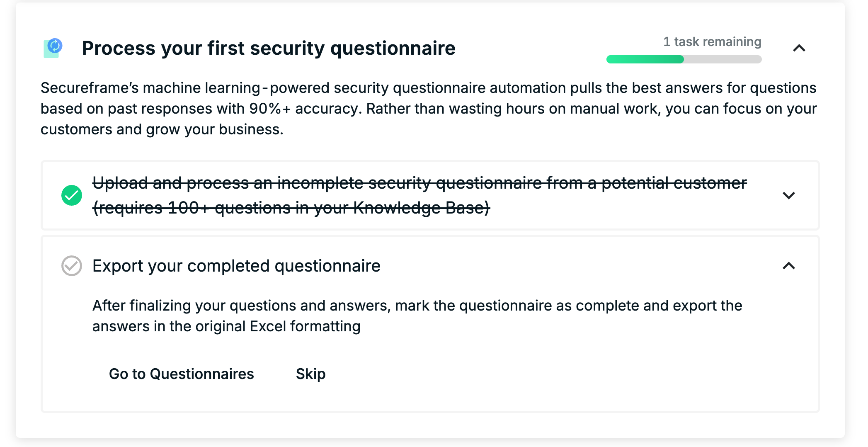The height and width of the screenshot is (447, 868).
Task: Click the 'Export your completed questionnaire' title
Action: point(236,266)
